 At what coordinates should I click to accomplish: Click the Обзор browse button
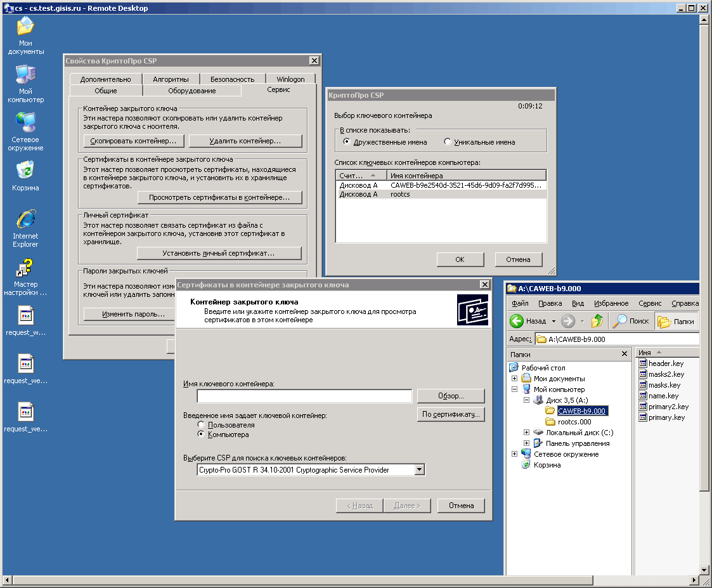[x=451, y=396]
